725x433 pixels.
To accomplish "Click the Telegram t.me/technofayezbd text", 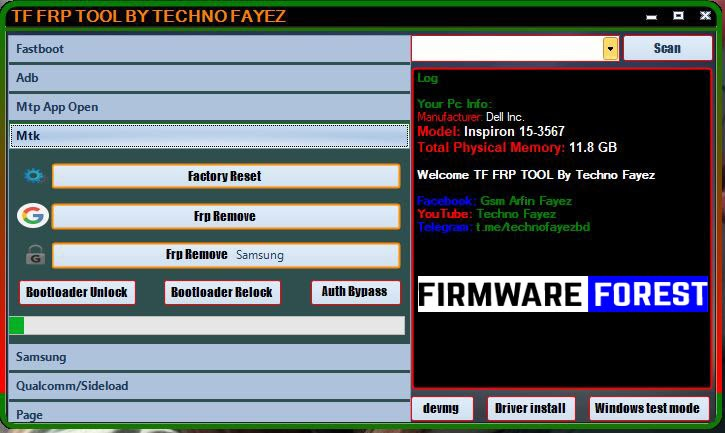I will pos(504,227).
